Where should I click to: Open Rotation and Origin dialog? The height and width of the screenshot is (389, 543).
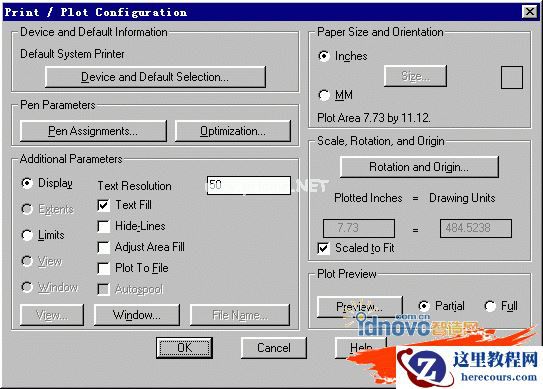coord(419,167)
